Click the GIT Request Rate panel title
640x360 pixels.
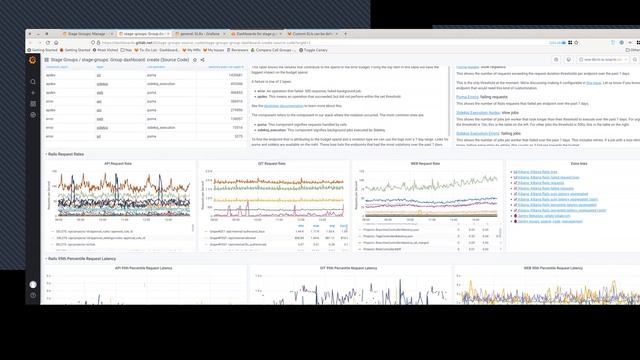coord(271,164)
